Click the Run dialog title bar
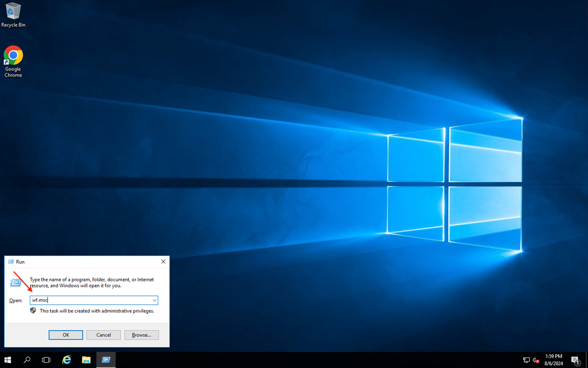 coord(73,262)
